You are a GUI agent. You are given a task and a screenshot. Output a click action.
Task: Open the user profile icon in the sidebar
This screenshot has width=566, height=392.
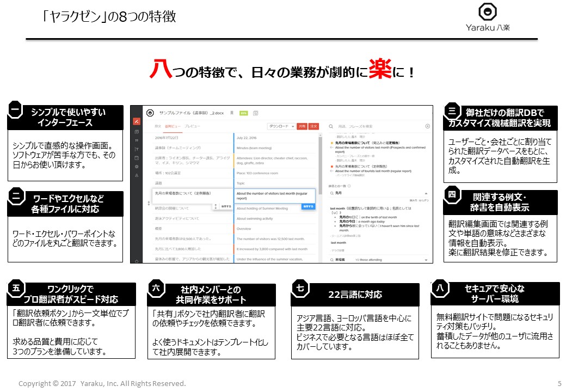tap(137, 175)
